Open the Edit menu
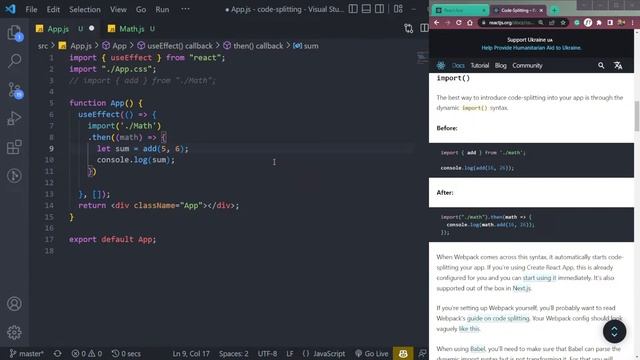 53,9
